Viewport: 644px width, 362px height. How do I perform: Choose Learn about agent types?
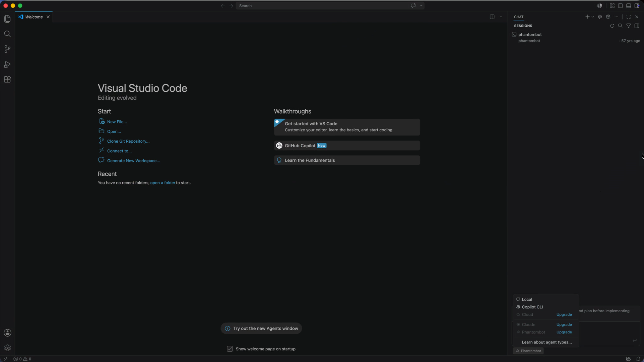(x=547, y=342)
